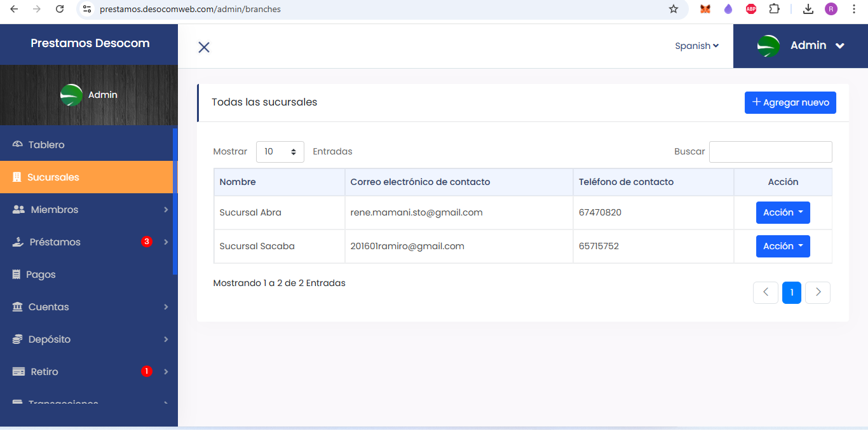The image size is (868, 431).
Task: Click the Buscar search field
Action: click(770, 152)
